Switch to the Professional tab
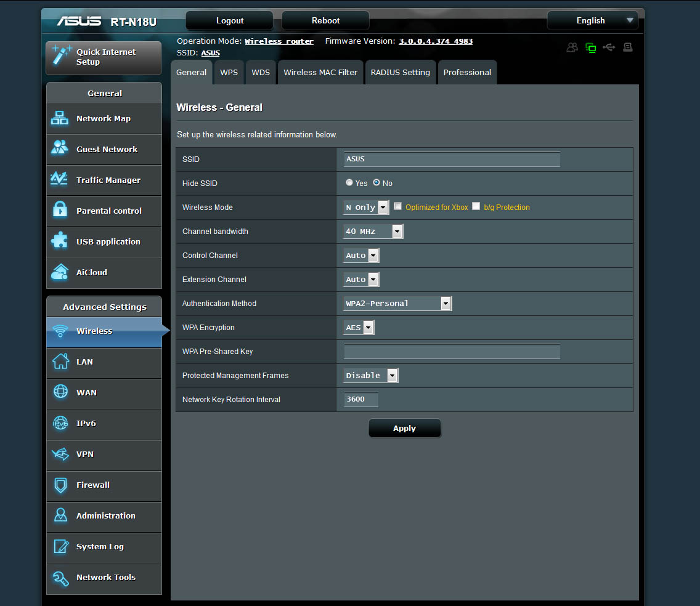The height and width of the screenshot is (606, 700). pyautogui.click(x=467, y=72)
